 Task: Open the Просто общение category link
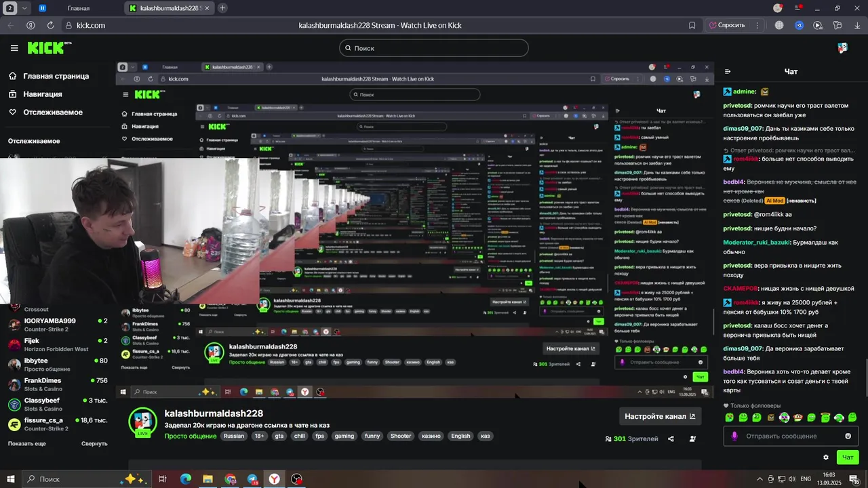coord(191,436)
